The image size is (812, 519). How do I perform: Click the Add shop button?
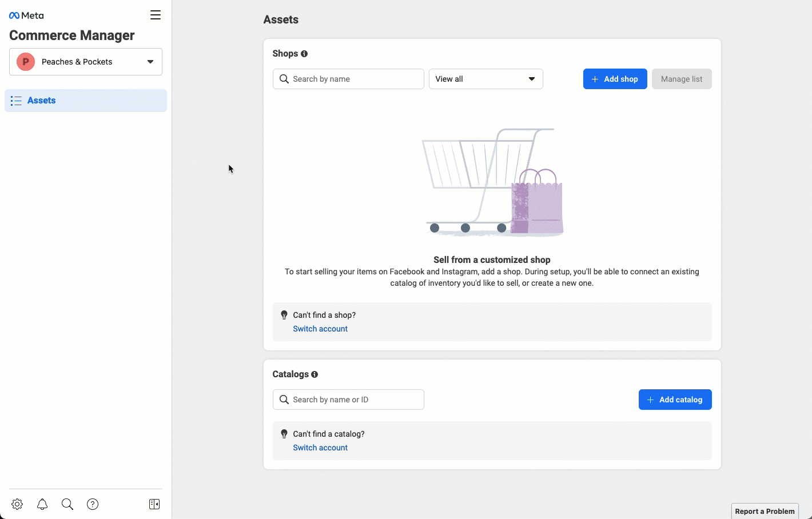[x=615, y=79]
